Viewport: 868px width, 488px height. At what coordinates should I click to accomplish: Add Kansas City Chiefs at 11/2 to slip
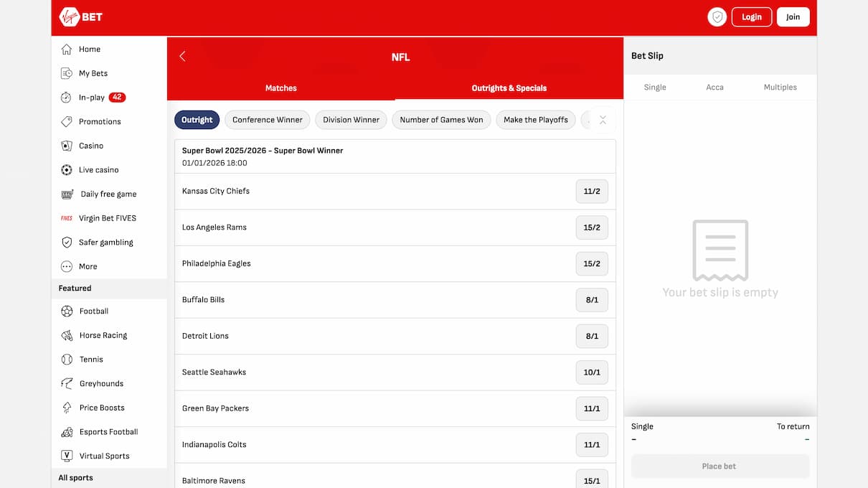pyautogui.click(x=592, y=191)
